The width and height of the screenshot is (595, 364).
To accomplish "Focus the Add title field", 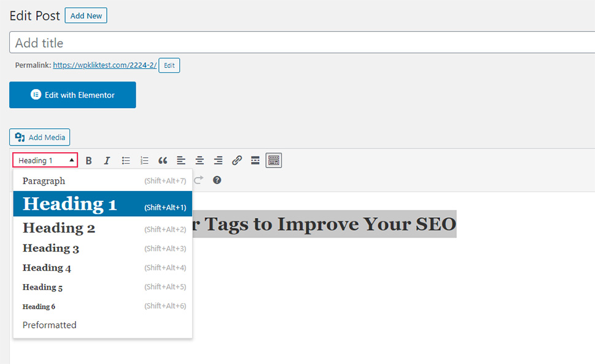I will [x=302, y=42].
